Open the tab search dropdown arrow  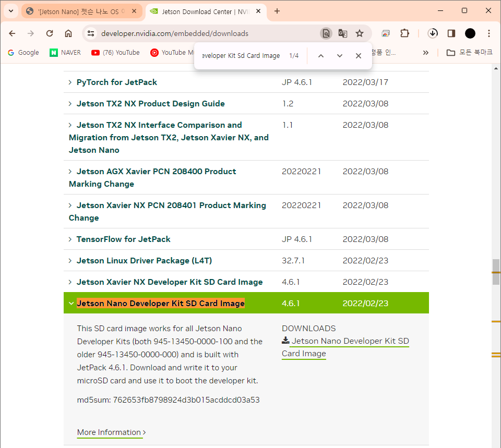11,11
